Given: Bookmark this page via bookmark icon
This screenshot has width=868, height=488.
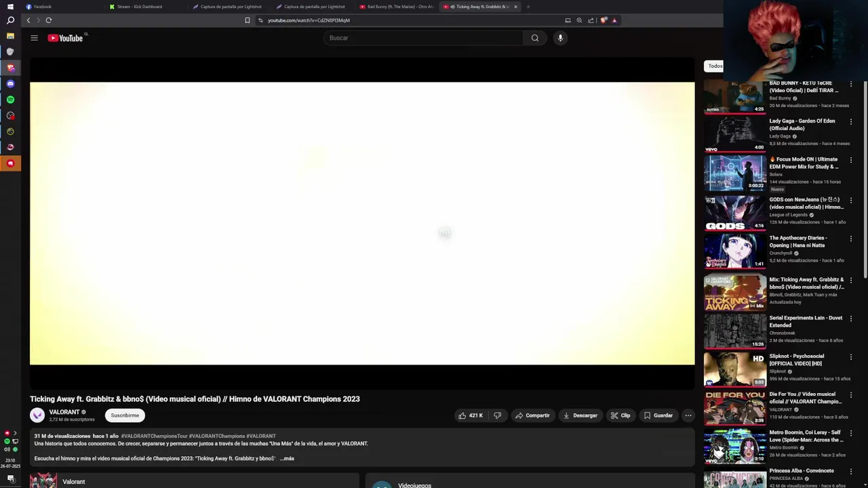Looking at the screenshot, I should pos(248,20).
